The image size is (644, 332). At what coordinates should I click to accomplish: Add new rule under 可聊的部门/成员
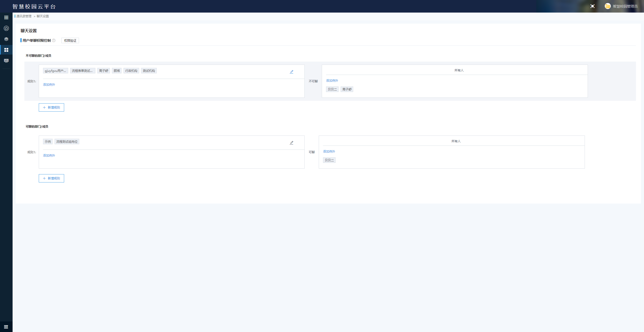pos(51,178)
